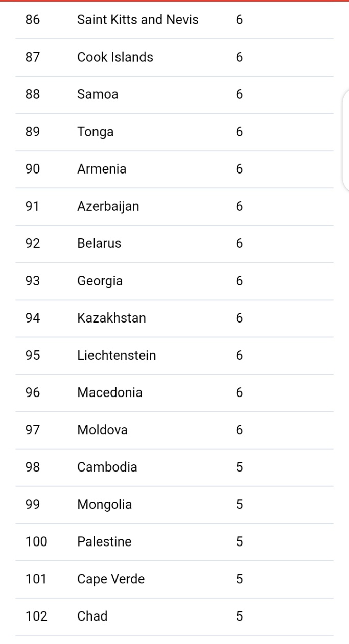Click on Chad country name

pos(92,616)
